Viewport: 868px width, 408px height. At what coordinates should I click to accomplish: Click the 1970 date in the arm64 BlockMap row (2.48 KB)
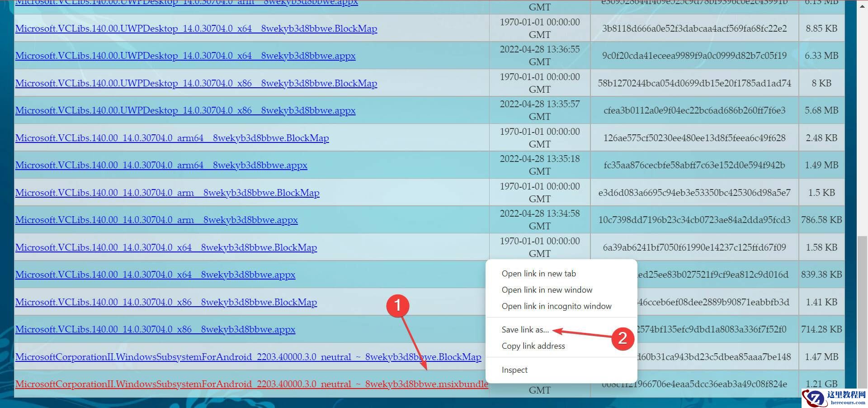point(540,138)
